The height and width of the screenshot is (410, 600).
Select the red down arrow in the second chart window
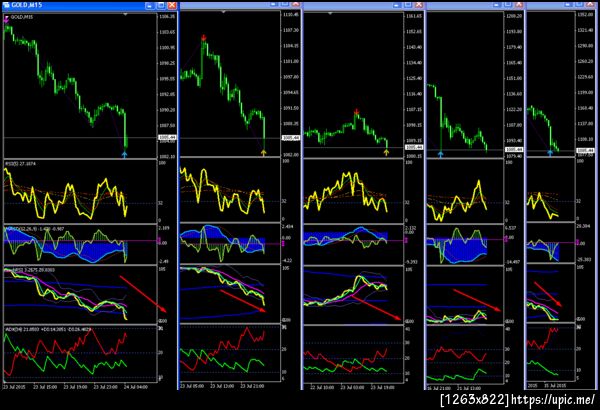(204, 38)
